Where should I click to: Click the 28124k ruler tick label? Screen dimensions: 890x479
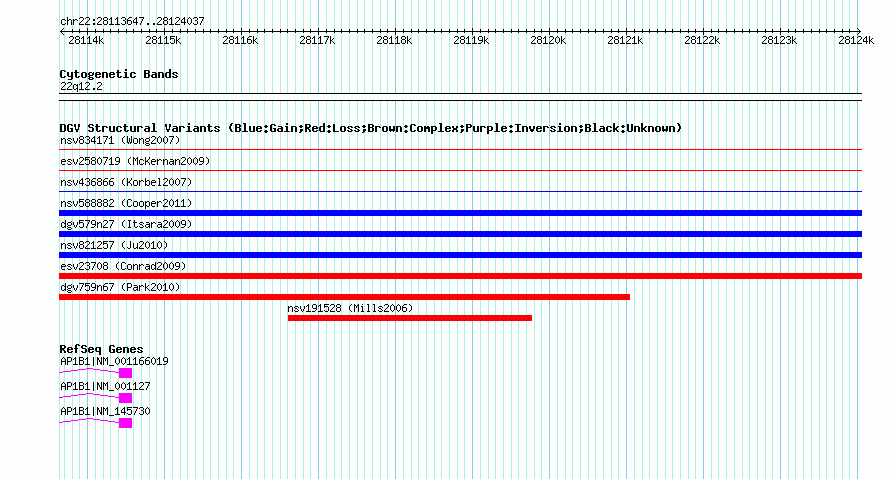[x=857, y=40]
